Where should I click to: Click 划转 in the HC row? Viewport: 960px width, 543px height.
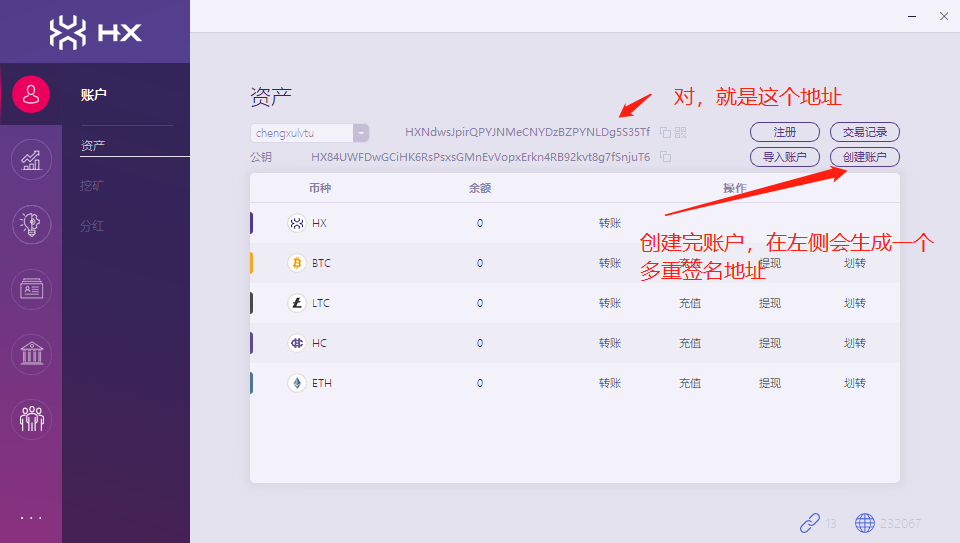click(855, 343)
